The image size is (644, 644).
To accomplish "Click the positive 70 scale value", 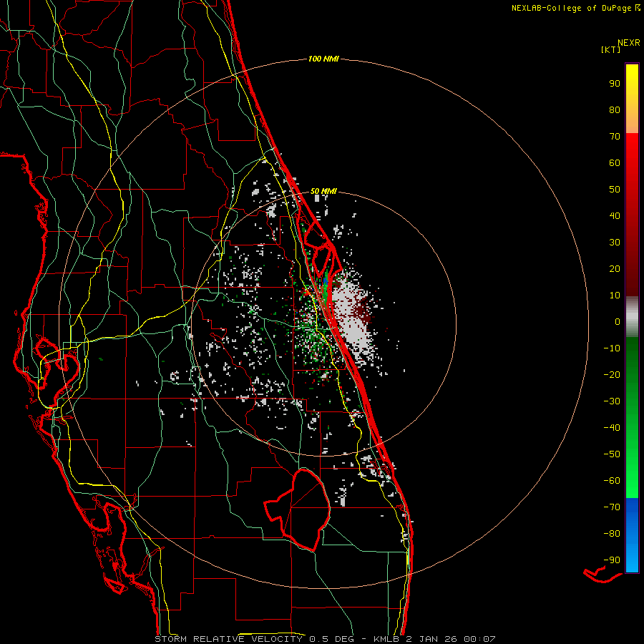I will (615, 137).
